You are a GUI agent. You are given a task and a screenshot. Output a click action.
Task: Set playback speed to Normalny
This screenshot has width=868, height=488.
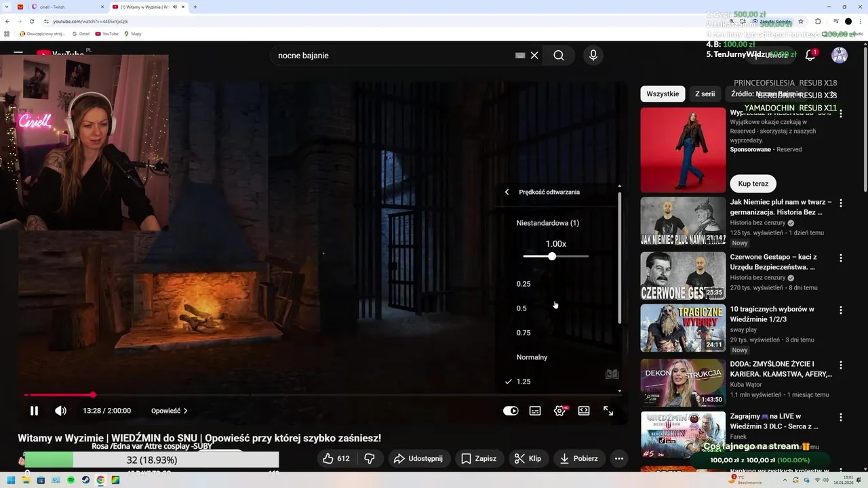click(x=532, y=357)
